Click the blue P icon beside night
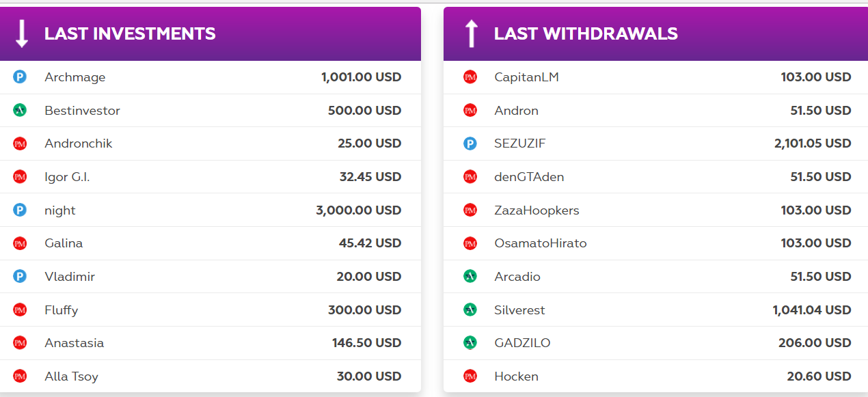The image size is (868, 397). click(x=20, y=210)
